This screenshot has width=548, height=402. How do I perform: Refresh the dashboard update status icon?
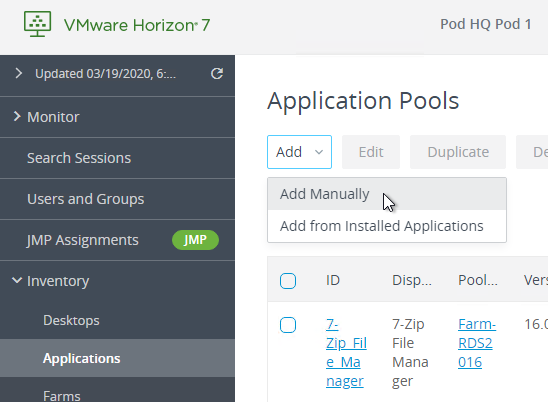[x=217, y=74]
